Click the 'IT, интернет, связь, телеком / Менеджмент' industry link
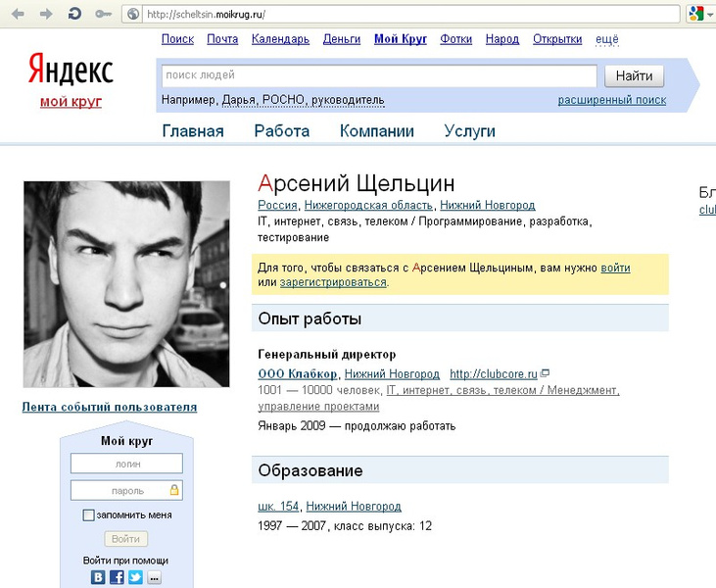 pyautogui.click(x=502, y=390)
